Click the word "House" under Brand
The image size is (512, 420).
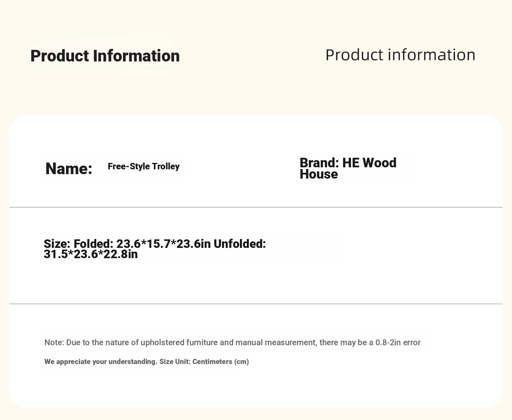point(319,174)
